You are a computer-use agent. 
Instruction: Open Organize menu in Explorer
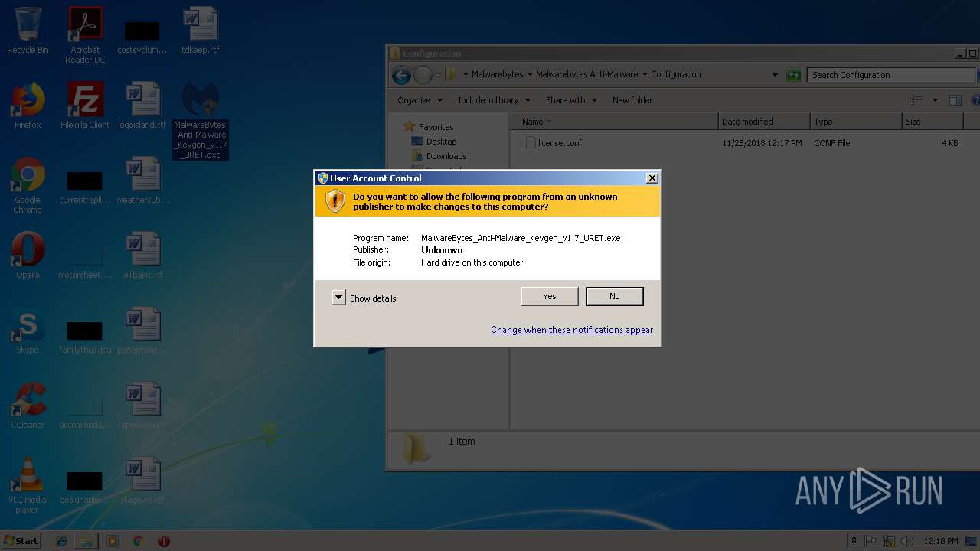[x=420, y=100]
